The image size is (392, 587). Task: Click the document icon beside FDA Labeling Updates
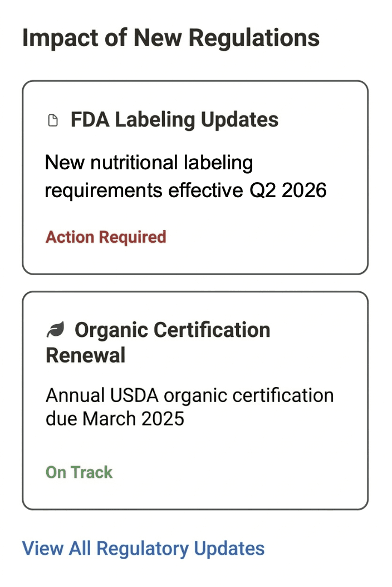[53, 119]
